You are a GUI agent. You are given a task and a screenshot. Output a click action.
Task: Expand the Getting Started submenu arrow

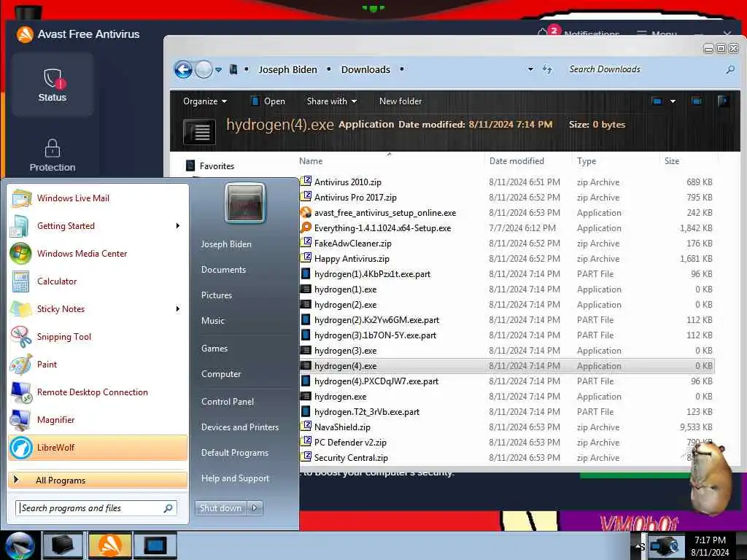click(178, 226)
